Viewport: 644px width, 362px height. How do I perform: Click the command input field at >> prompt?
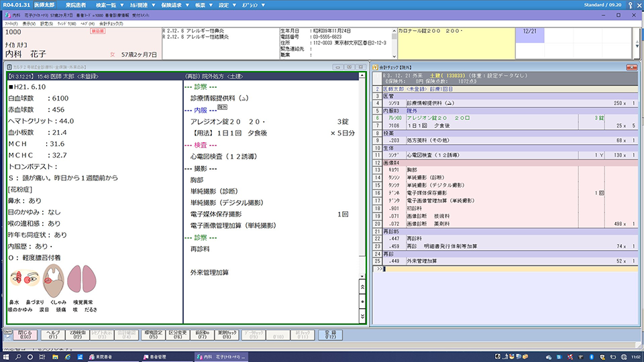pos(503,269)
